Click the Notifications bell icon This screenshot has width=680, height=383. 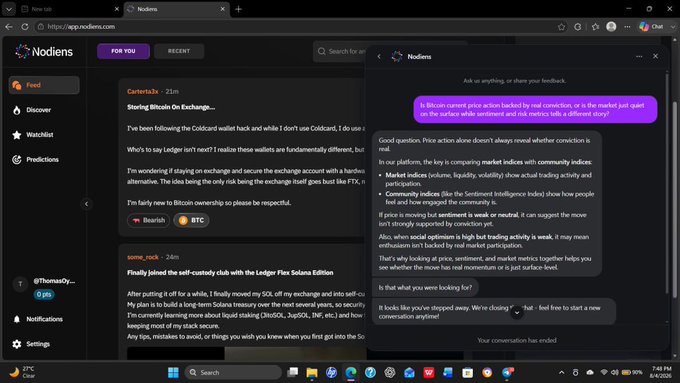16,319
